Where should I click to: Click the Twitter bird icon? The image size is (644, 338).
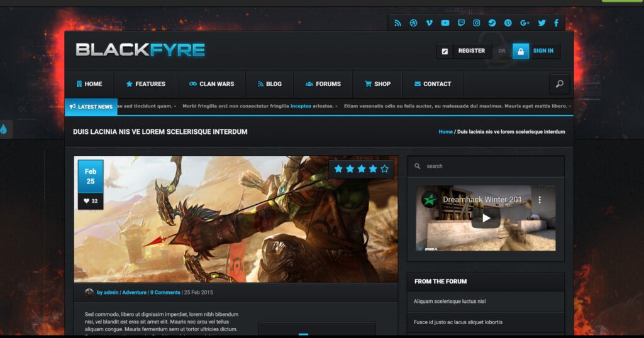(541, 23)
